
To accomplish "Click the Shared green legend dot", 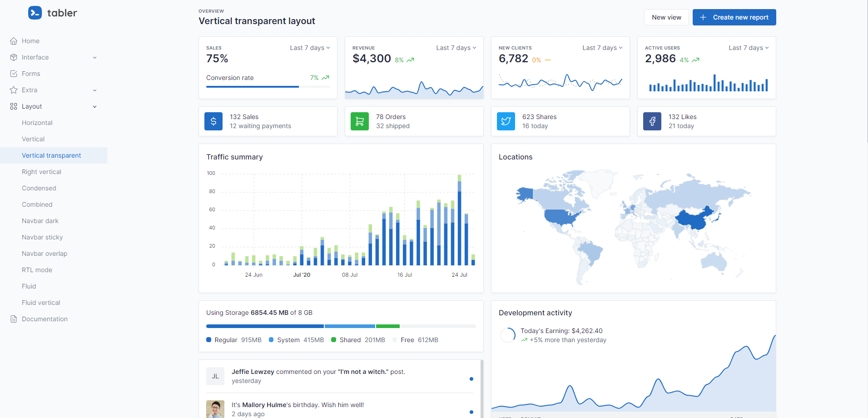I will point(333,340).
